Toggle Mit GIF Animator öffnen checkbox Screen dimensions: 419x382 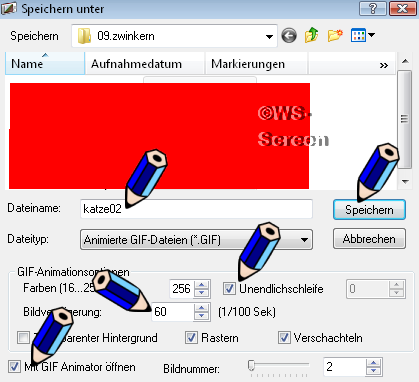coord(14,366)
